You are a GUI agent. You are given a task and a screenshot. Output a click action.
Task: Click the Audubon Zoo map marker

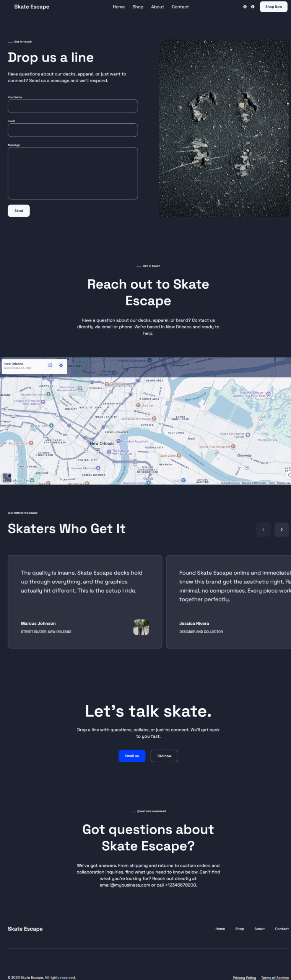32,480
